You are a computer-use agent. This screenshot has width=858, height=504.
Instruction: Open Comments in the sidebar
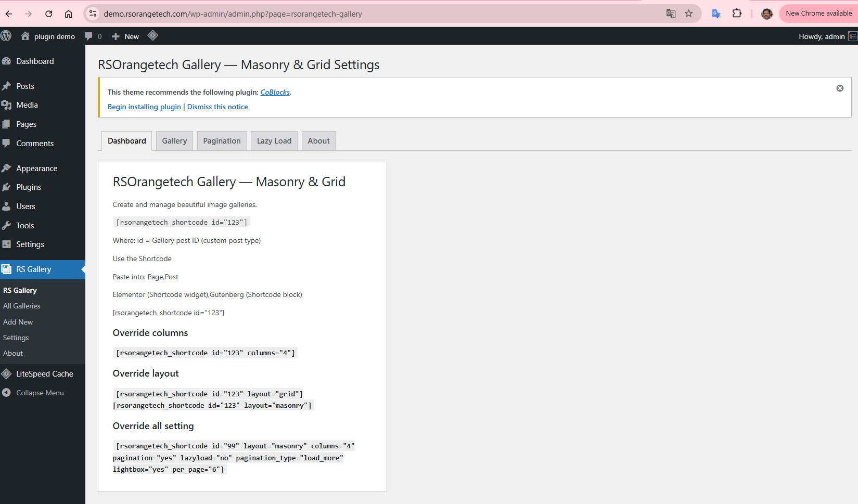[43, 144]
